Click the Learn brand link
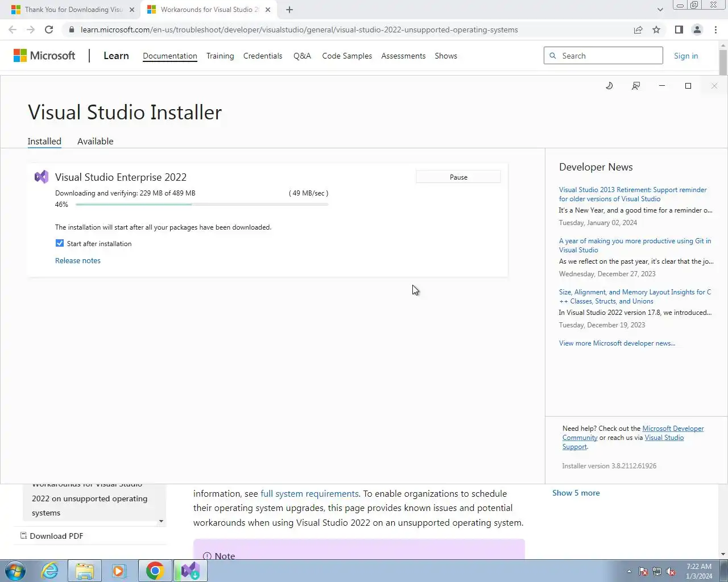The width and height of the screenshot is (728, 582). (116, 56)
